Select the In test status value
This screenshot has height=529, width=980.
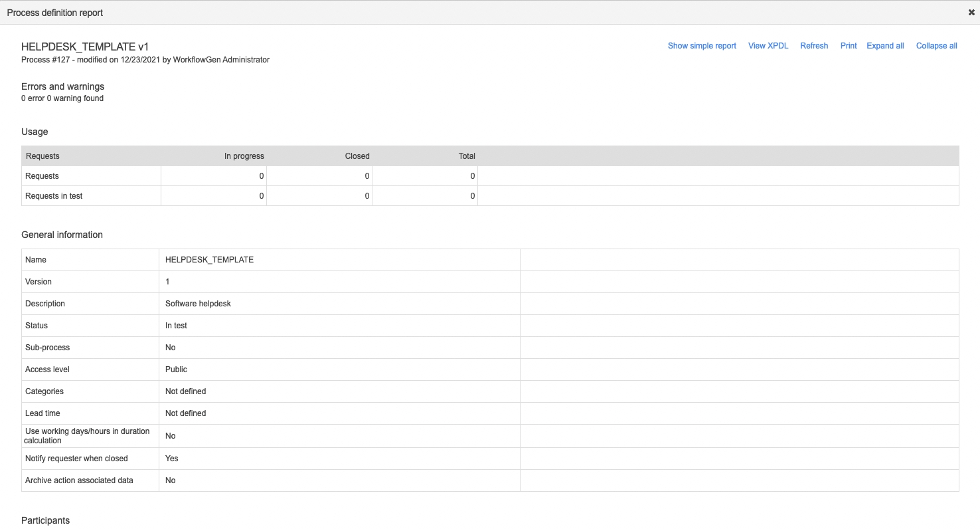point(176,326)
